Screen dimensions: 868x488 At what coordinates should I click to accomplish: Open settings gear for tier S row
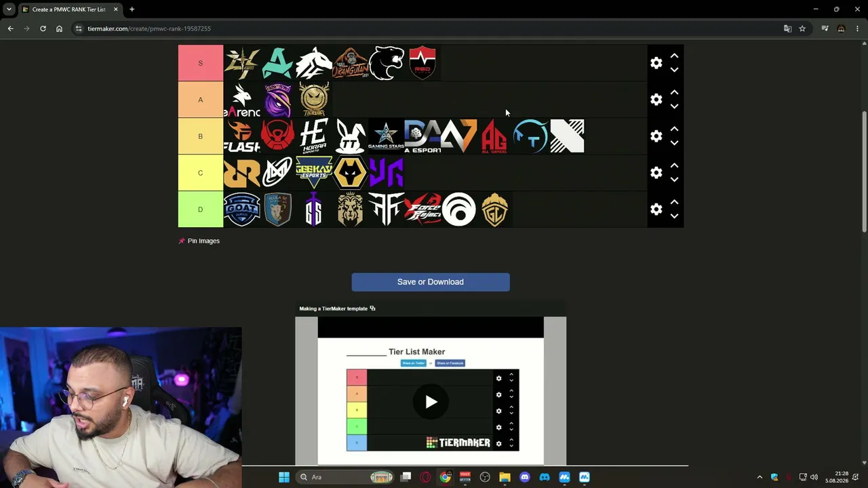tap(656, 63)
